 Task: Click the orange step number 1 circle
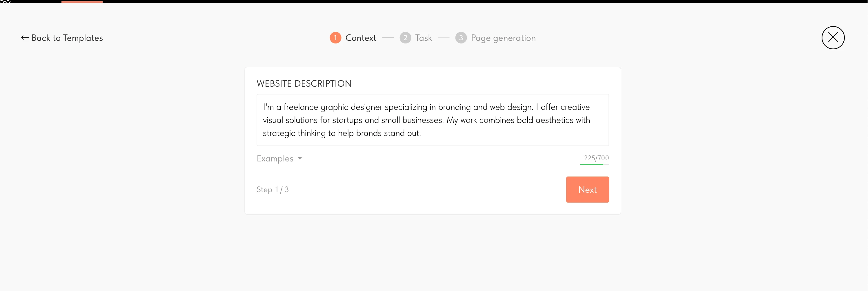point(335,38)
